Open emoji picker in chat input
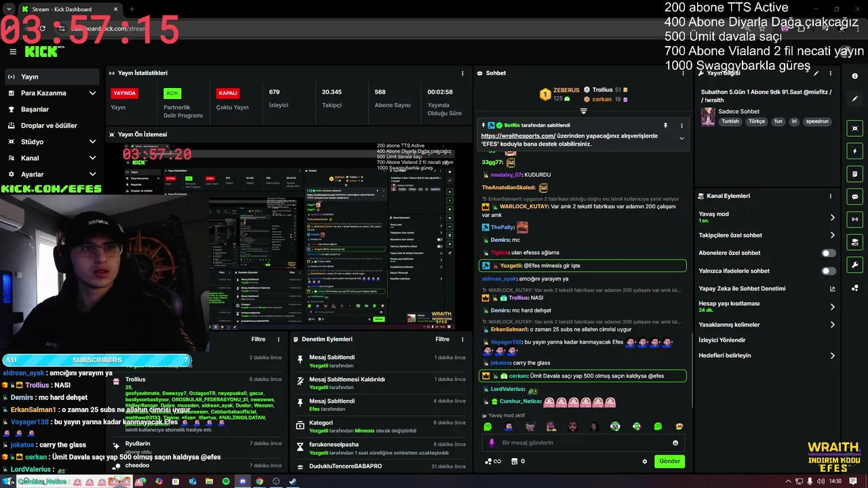Image resolution: width=868 pixels, height=488 pixels. click(x=675, y=443)
